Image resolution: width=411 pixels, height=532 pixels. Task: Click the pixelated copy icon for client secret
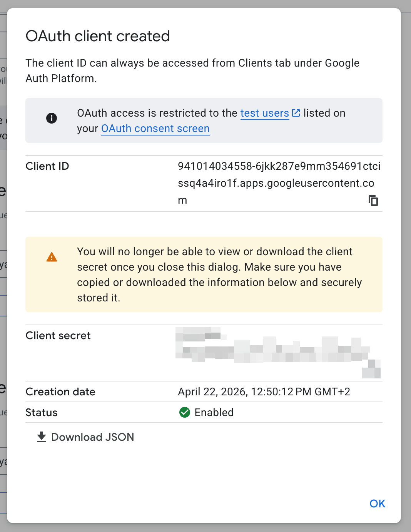[x=372, y=369]
